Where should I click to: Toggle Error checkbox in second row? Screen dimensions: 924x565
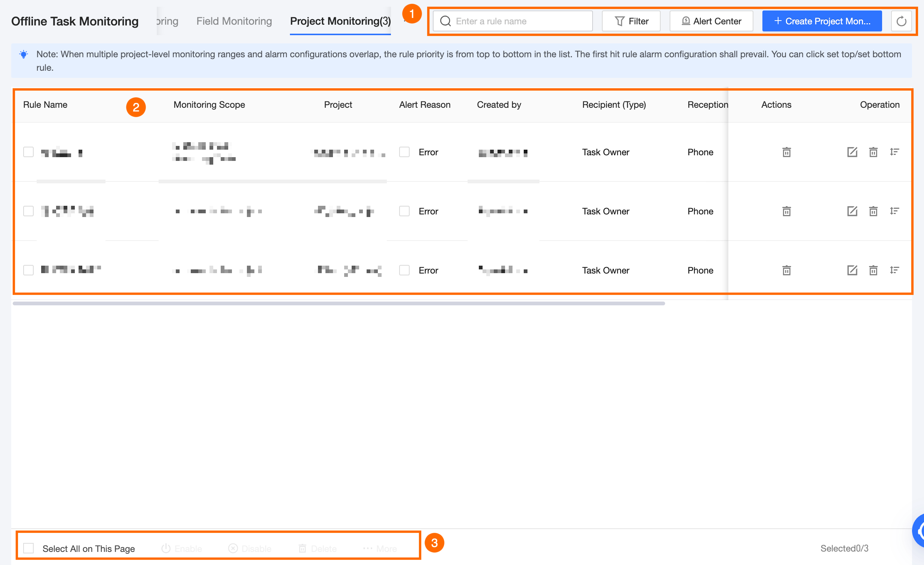(x=404, y=211)
